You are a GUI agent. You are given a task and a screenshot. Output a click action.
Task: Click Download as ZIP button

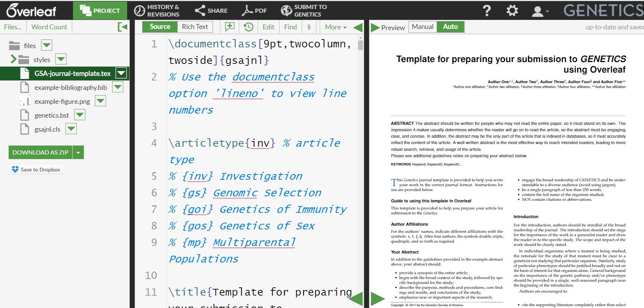[40, 152]
